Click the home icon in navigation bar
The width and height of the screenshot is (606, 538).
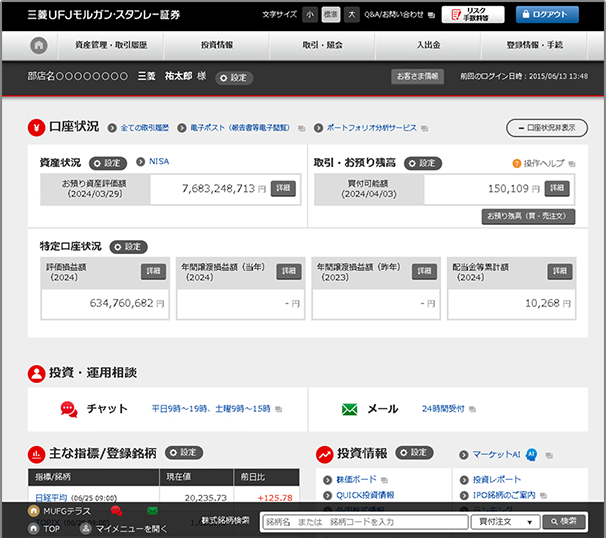[38, 46]
